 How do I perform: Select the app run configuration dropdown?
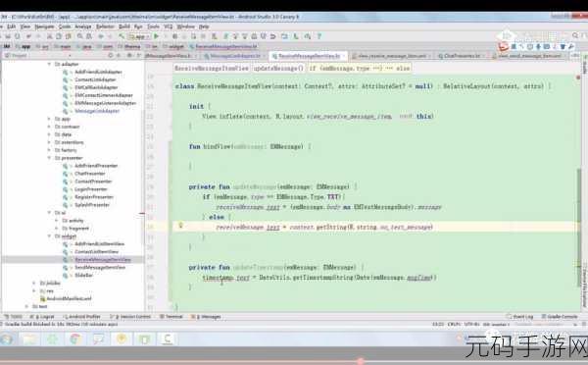pos(139,36)
